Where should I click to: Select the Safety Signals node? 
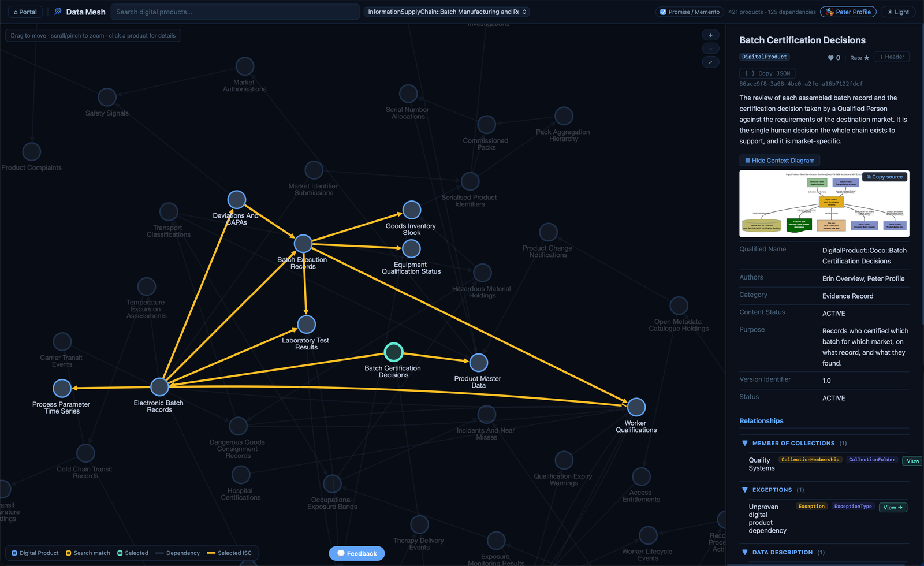(x=107, y=97)
